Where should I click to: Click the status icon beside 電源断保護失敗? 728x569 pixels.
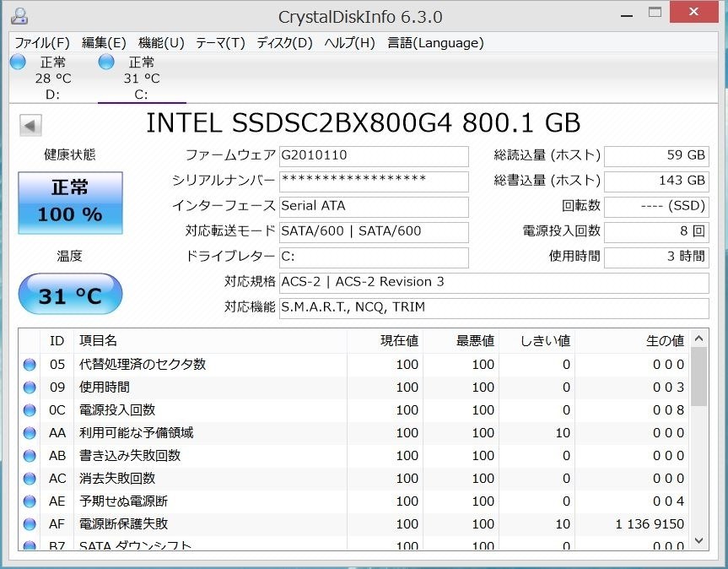click(x=29, y=523)
